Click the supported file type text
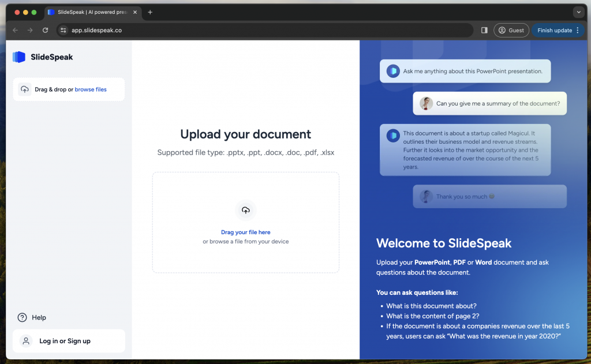Screen dimensions: 591x364 coord(246,153)
